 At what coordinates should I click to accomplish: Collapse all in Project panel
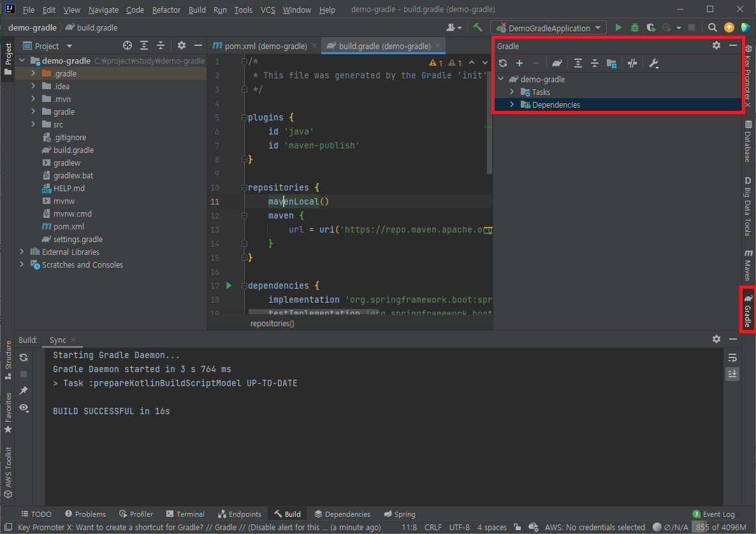click(x=161, y=45)
